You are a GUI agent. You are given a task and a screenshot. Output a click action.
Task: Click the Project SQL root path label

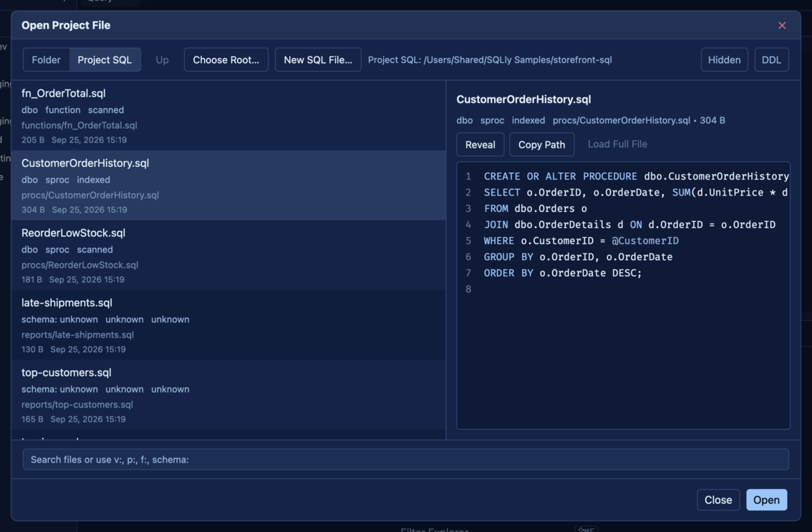coord(490,59)
